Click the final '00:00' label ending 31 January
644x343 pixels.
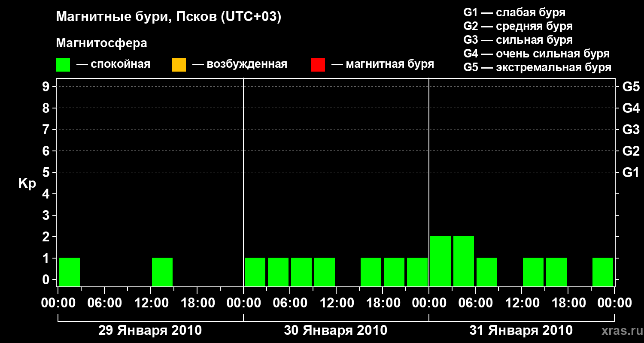tap(614, 303)
